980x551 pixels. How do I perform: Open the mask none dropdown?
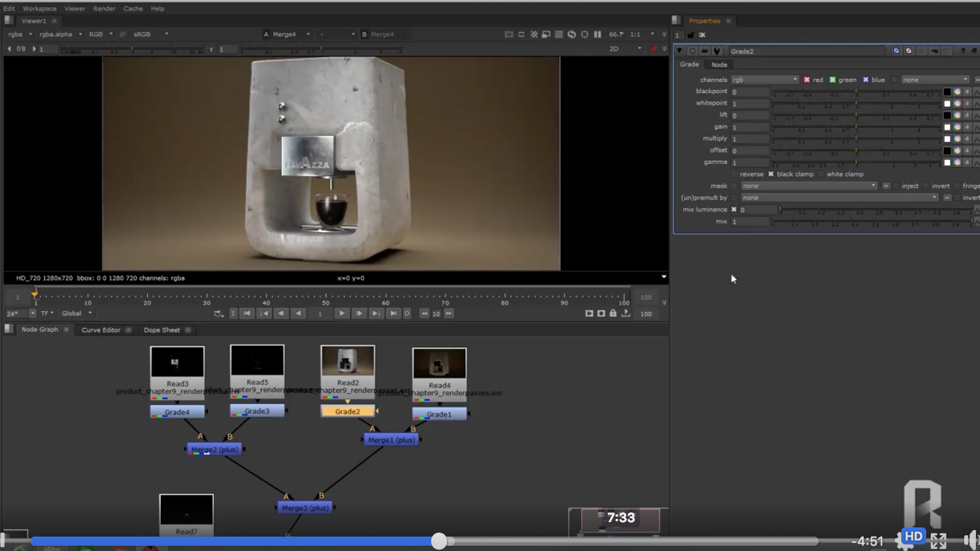click(809, 186)
